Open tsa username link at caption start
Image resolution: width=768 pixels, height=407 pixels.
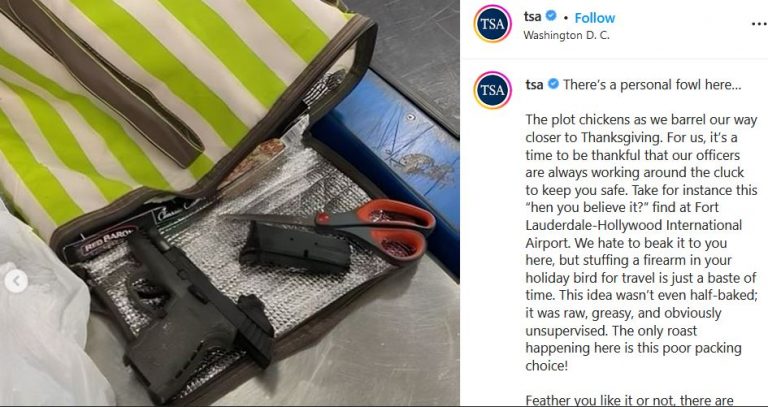click(534, 84)
